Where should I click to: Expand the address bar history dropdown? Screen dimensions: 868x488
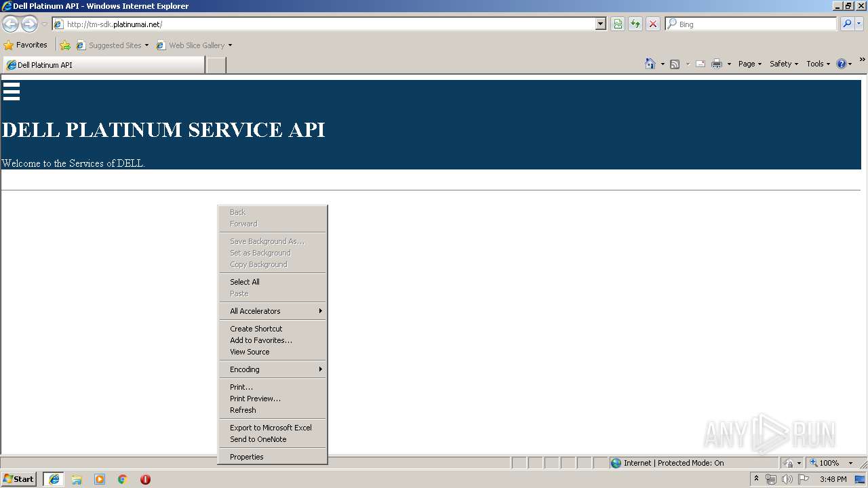tap(601, 24)
